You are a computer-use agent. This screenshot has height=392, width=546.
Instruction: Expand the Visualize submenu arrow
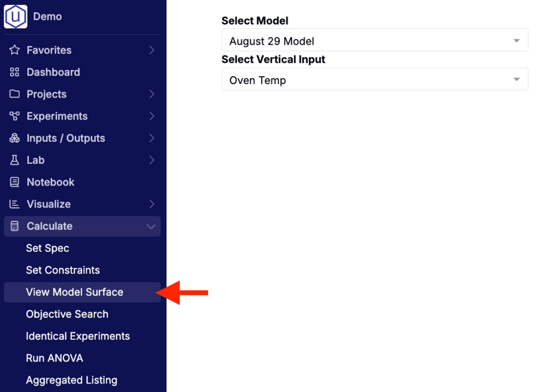tap(151, 204)
